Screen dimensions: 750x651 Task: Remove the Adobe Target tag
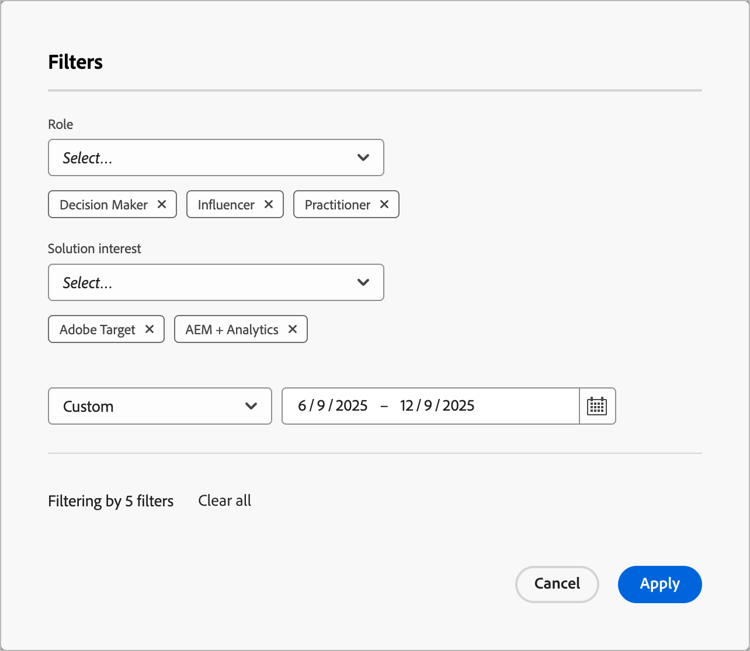149,329
